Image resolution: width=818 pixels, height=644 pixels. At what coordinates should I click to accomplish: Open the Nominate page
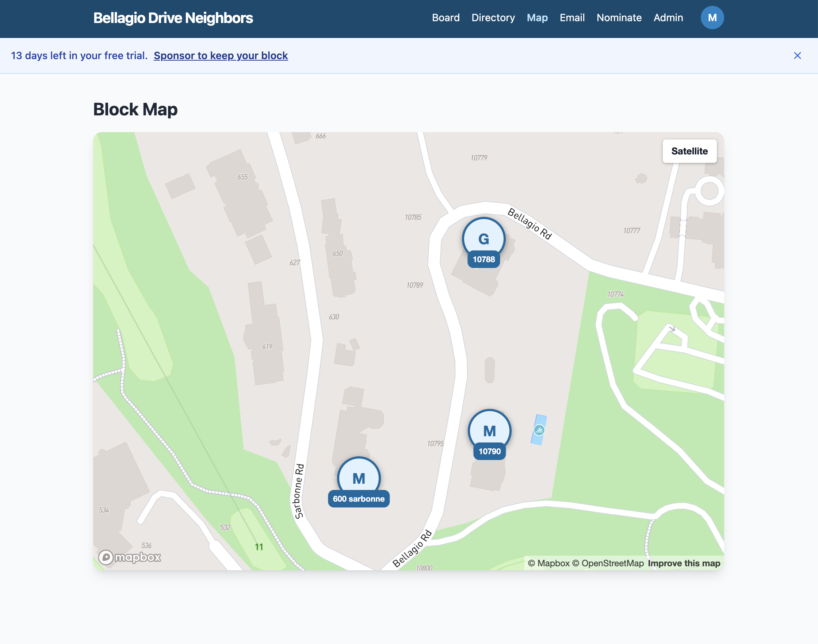tap(619, 18)
